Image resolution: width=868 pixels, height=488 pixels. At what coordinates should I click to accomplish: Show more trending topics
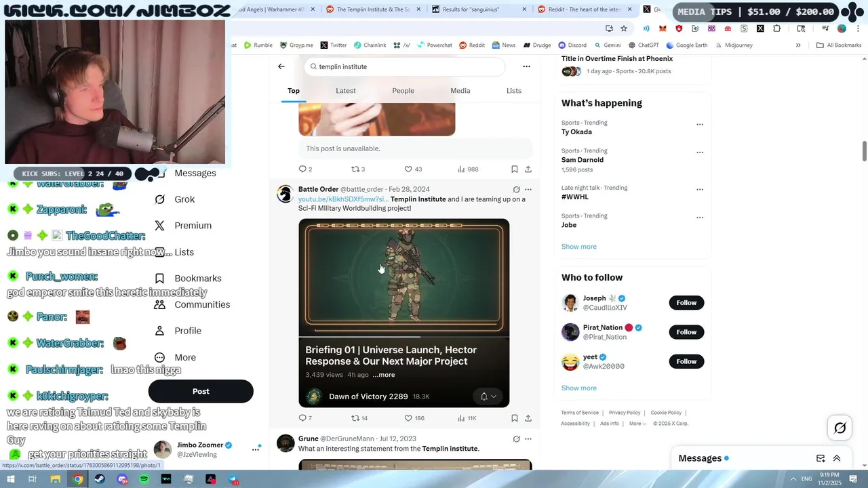(x=578, y=247)
